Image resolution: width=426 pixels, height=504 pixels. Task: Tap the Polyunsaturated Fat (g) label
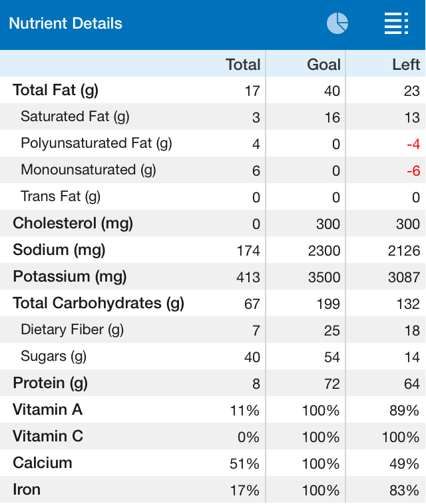click(x=97, y=143)
